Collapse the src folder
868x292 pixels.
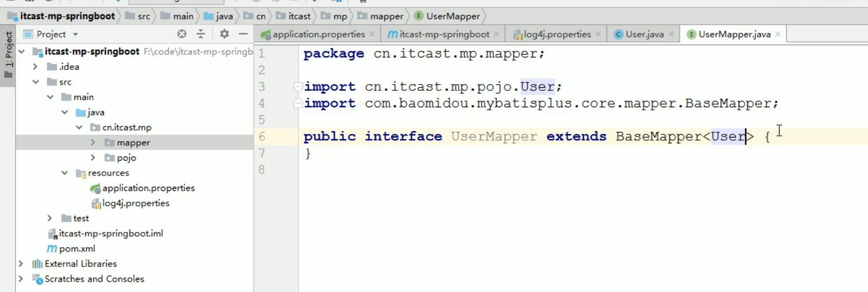pos(35,82)
